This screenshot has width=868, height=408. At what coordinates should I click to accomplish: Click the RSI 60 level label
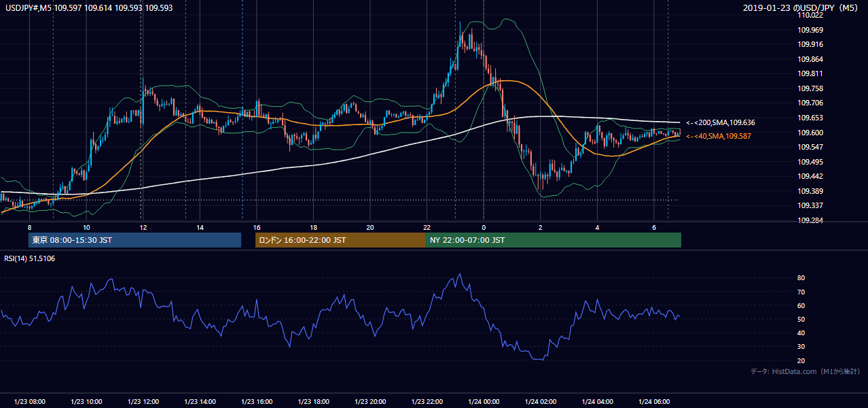click(801, 305)
